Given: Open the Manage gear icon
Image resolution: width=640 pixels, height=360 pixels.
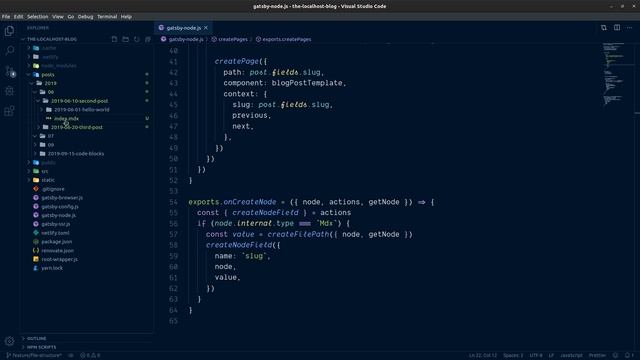Looking at the screenshot, I should [9, 340].
